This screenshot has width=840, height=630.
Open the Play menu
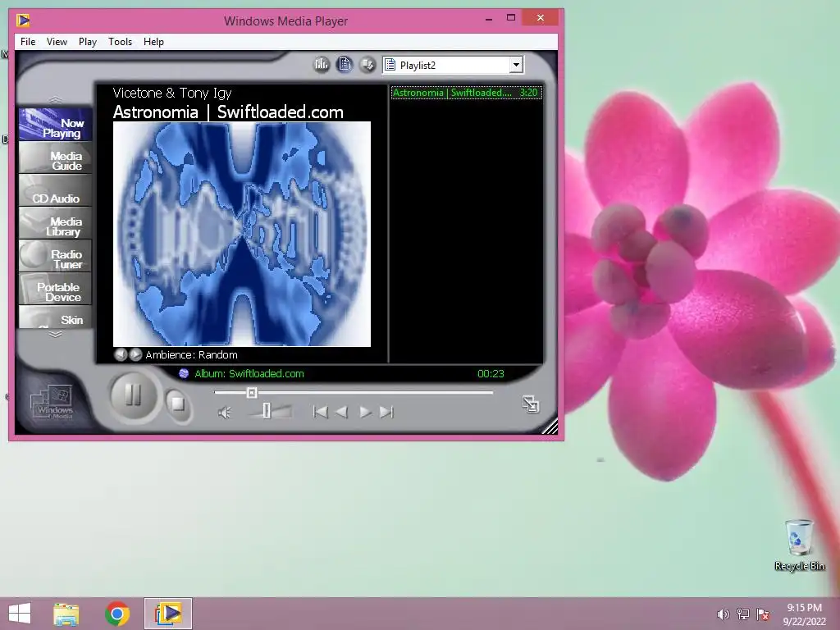[x=87, y=42]
